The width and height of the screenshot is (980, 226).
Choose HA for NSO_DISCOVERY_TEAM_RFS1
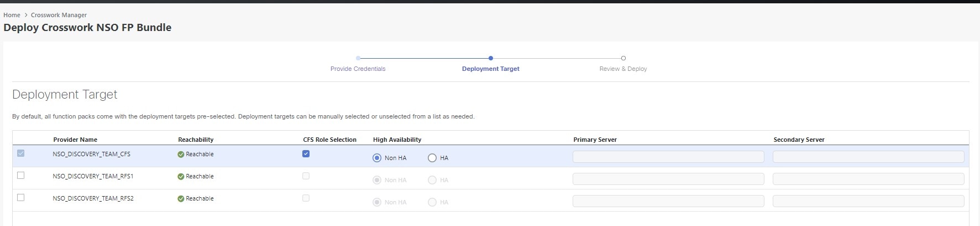pos(432,180)
